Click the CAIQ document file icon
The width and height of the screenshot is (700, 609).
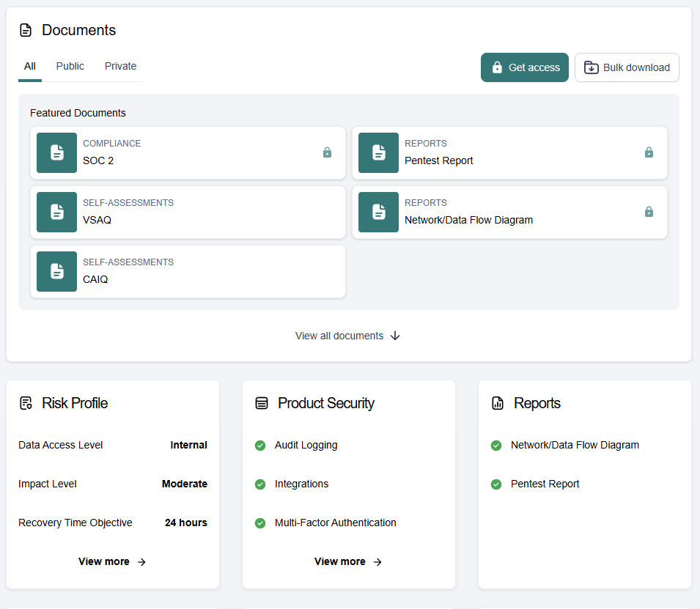pos(56,271)
